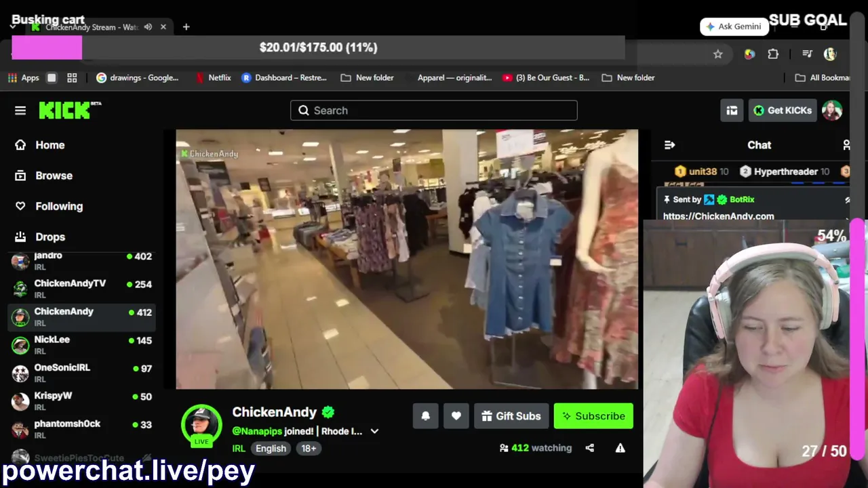Click the @Nanapips mention in stream title
Viewport: 868px width, 488px height.
(256, 431)
